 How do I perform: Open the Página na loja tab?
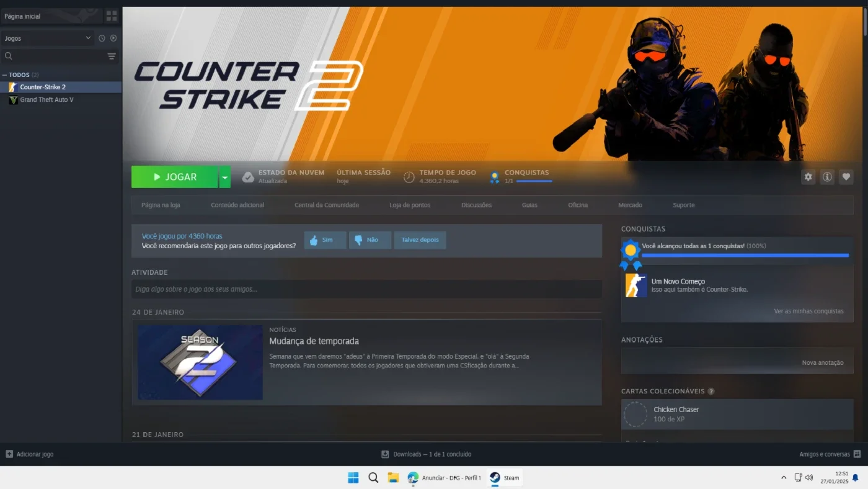[161, 205]
